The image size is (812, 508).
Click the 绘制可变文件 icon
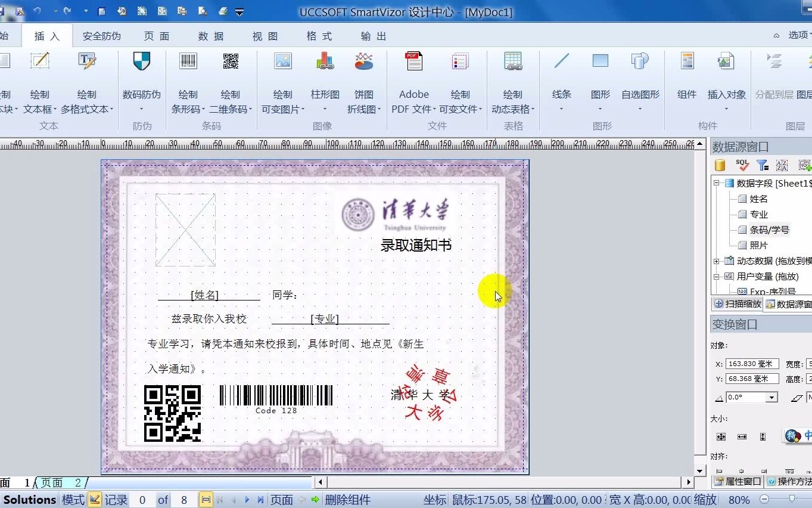coord(460,61)
